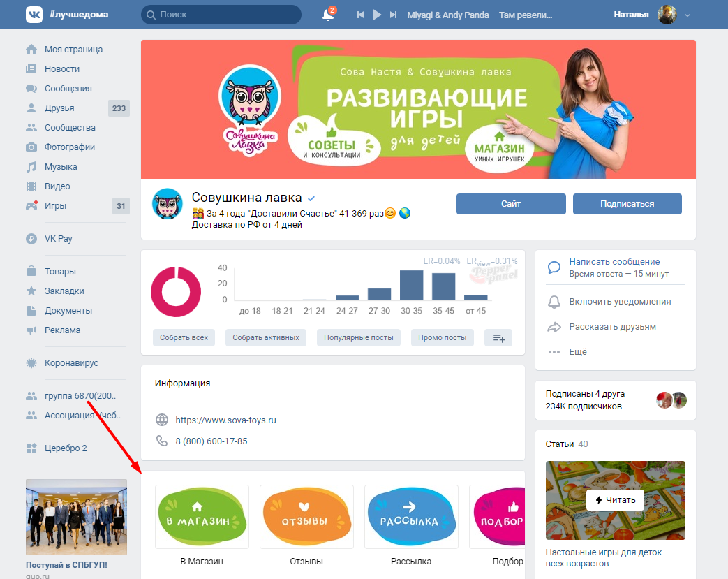Screen dimensions: 728x579
Task: Click the Поступай в СПБГУП! ad link
Action: coord(66,565)
